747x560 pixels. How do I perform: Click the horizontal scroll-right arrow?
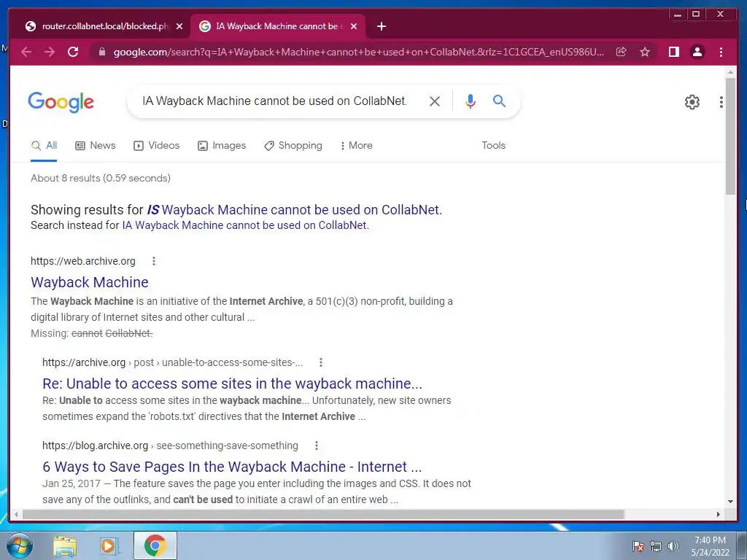[x=719, y=514]
